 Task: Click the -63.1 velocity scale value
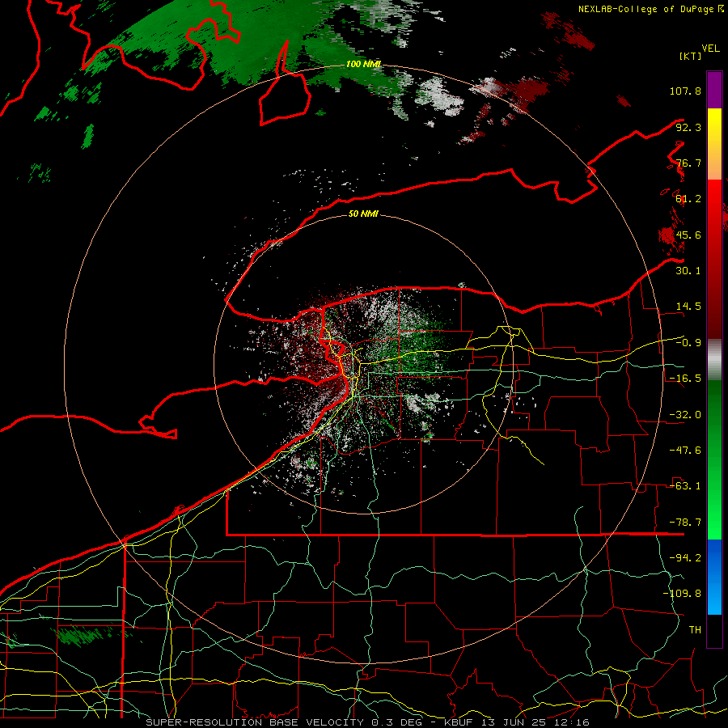(685, 486)
